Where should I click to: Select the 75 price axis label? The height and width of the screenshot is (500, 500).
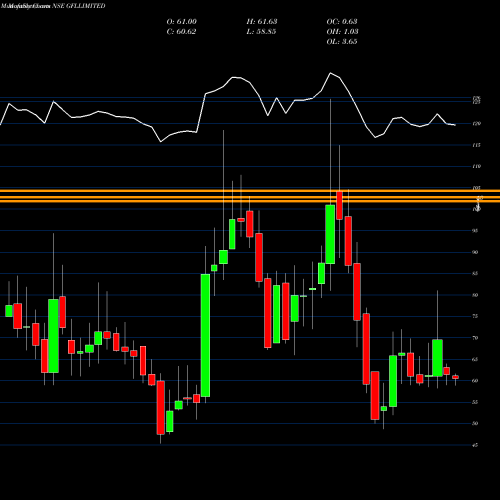pyautogui.click(x=475, y=316)
